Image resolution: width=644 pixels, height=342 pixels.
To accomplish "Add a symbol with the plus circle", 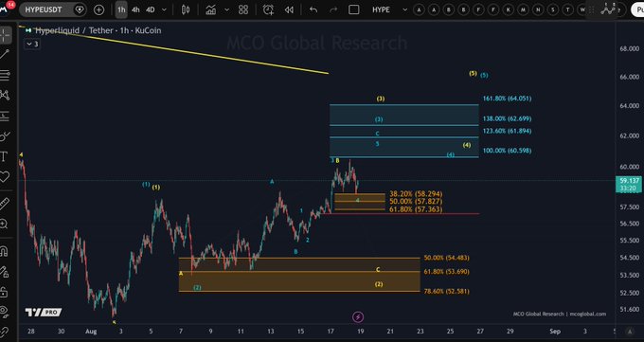I will [x=98, y=9].
